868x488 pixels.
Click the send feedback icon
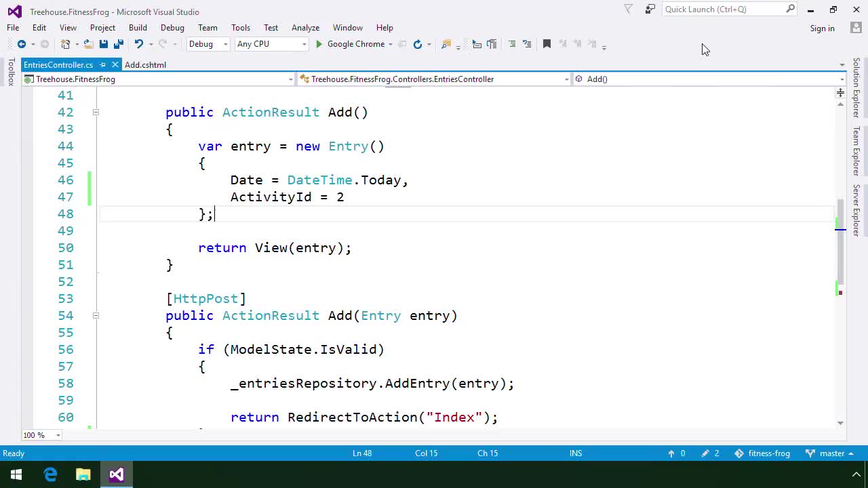pyautogui.click(x=650, y=9)
